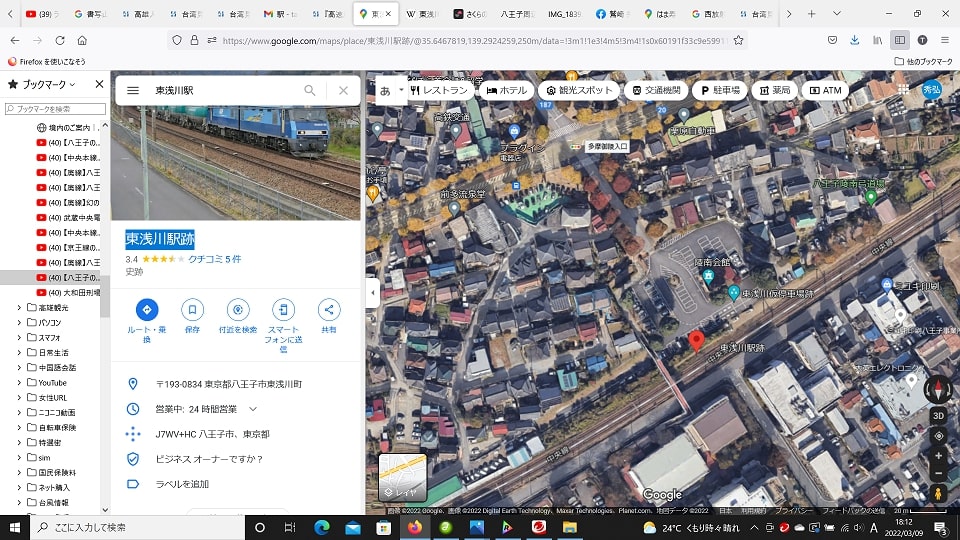Click the Street View pegman icon

pyautogui.click(x=938, y=493)
